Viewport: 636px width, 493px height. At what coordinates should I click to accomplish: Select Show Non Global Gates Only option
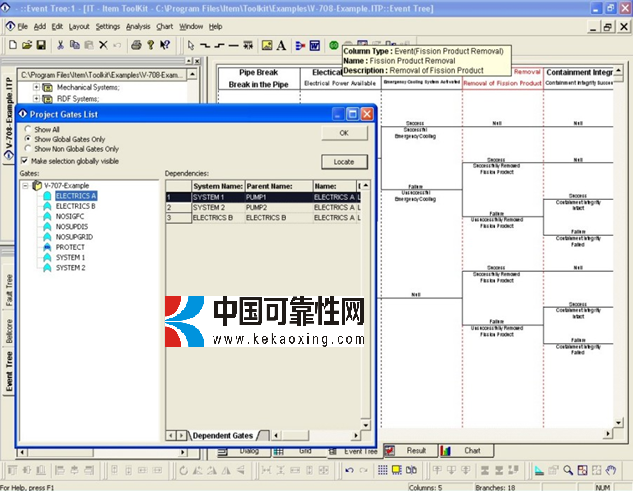28,149
